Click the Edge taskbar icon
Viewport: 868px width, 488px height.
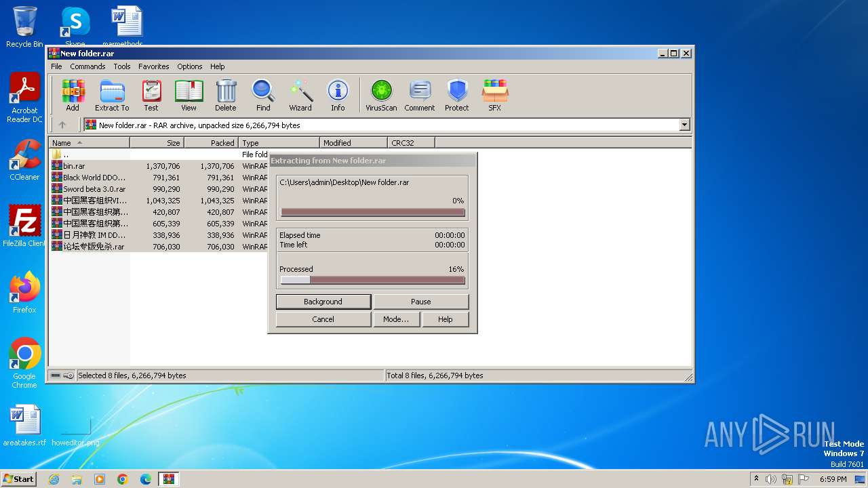point(146,479)
